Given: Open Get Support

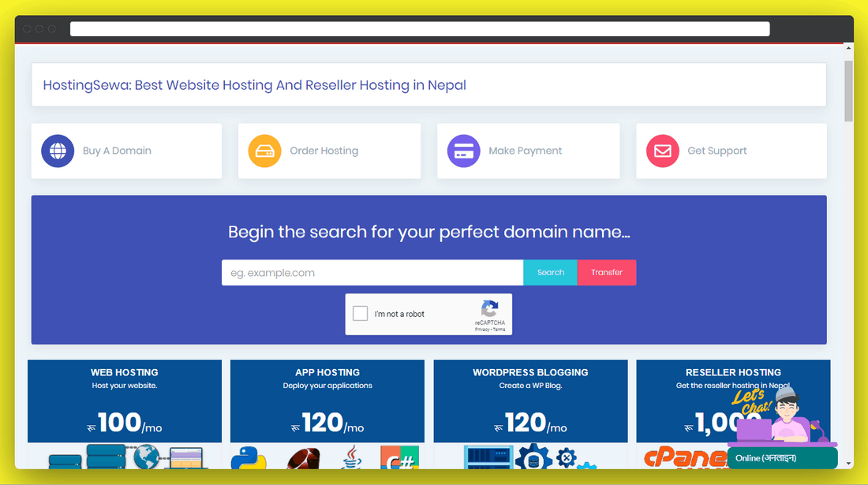Looking at the screenshot, I should pyautogui.click(x=731, y=151).
